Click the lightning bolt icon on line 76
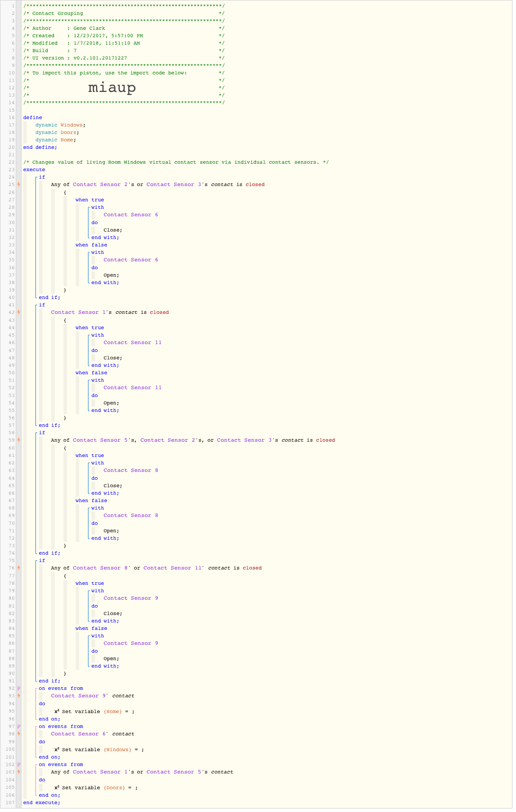The height and width of the screenshot is (812, 516). click(19, 568)
